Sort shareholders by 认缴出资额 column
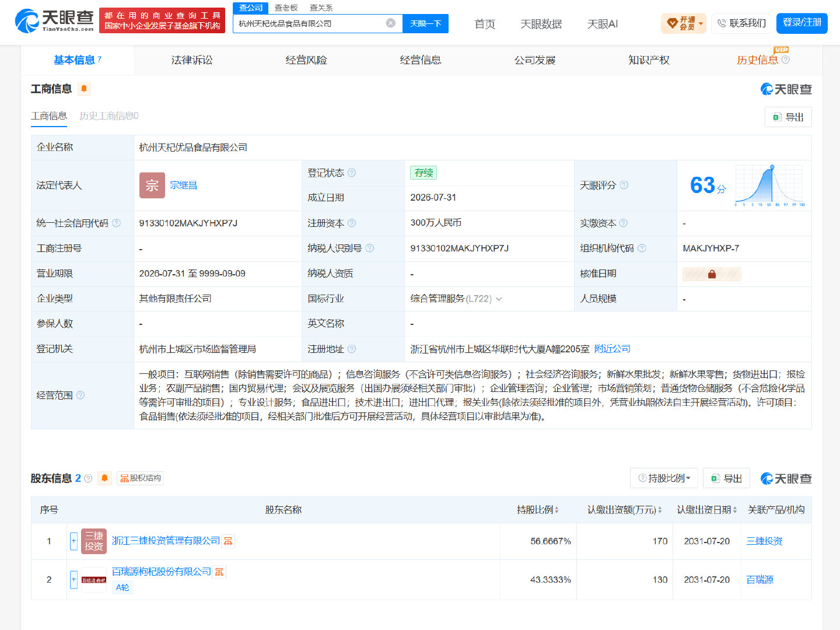The image size is (840, 630). point(660,510)
